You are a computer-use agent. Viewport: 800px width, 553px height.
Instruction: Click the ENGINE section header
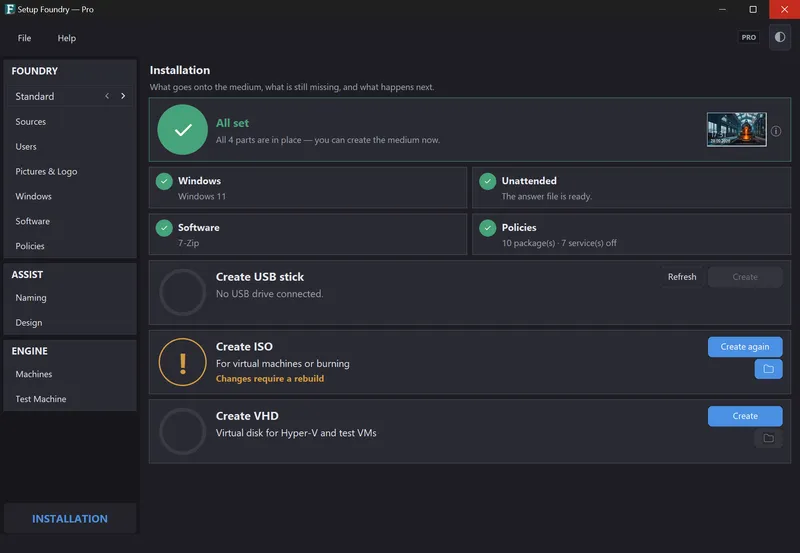pyautogui.click(x=30, y=351)
